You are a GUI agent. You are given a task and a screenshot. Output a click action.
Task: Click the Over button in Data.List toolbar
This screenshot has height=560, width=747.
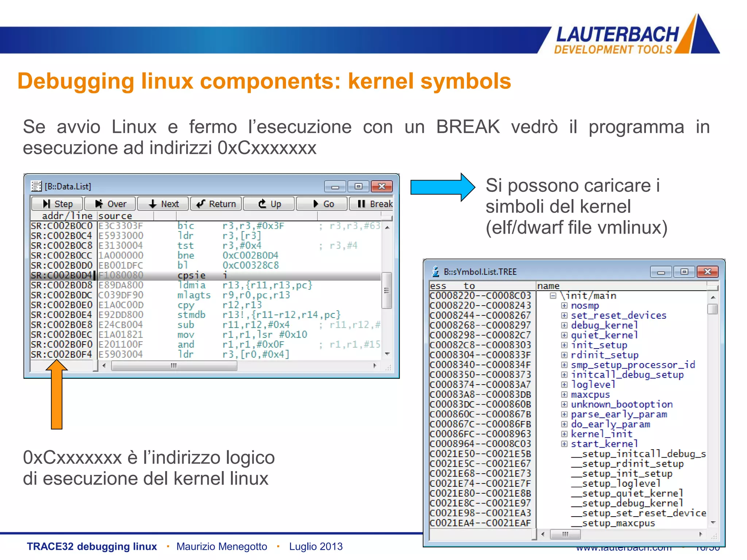pyautogui.click(x=110, y=203)
